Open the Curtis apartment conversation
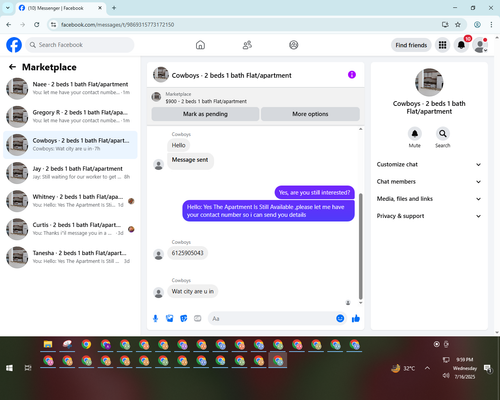 [70, 229]
